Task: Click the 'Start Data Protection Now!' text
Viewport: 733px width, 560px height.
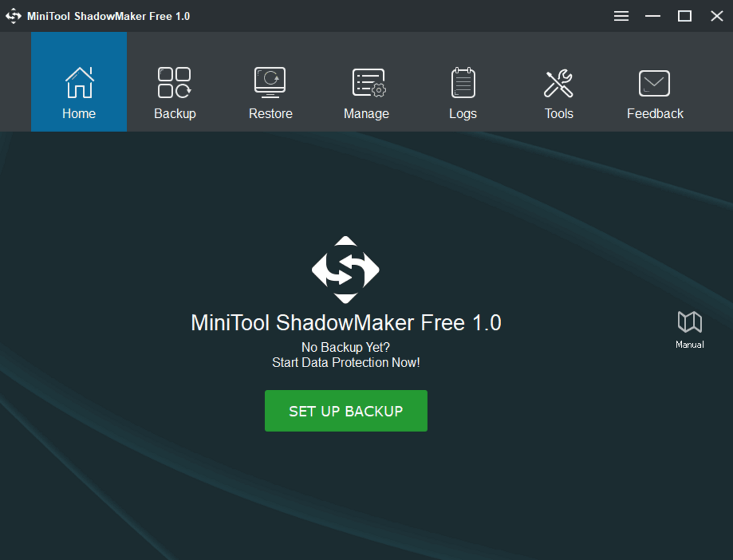Action: 346,363
